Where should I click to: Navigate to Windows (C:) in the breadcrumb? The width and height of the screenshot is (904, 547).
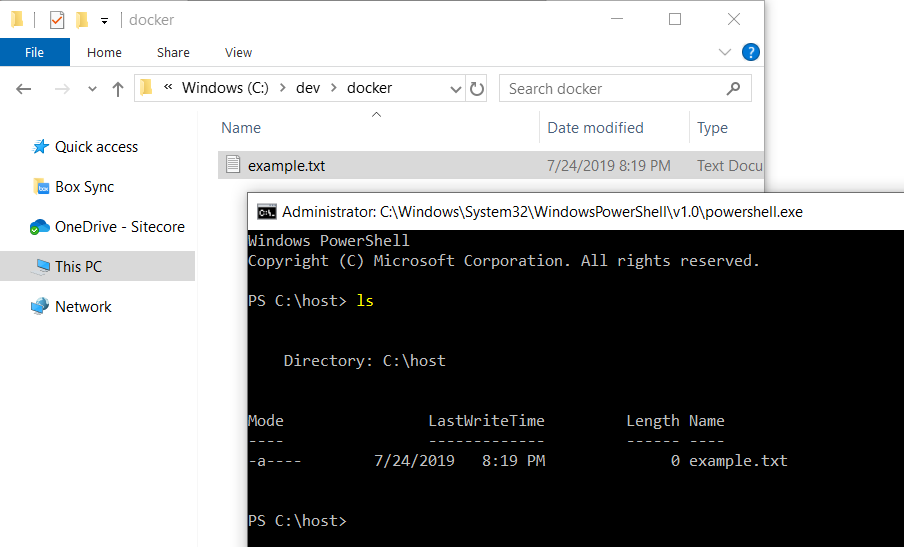[225, 88]
